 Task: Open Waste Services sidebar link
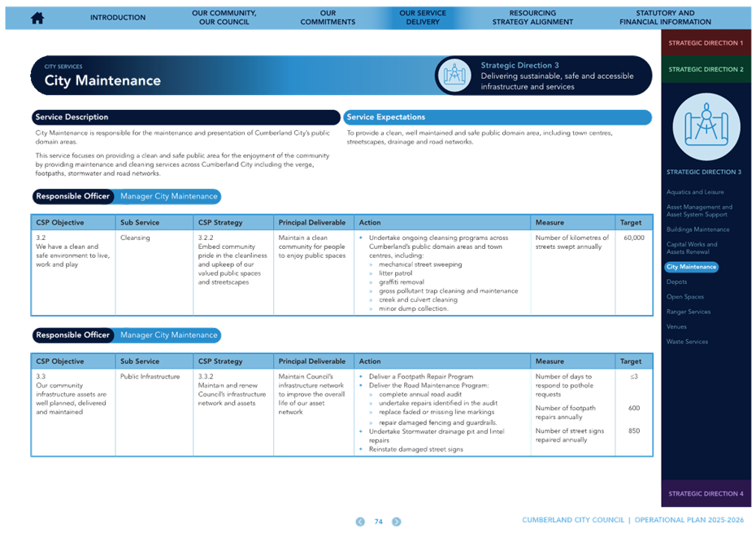(x=687, y=342)
